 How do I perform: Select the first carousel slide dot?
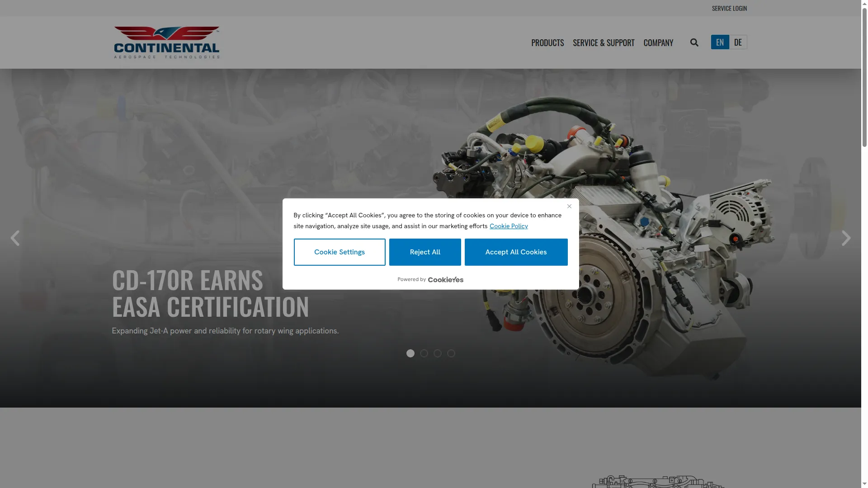pyautogui.click(x=410, y=353)
